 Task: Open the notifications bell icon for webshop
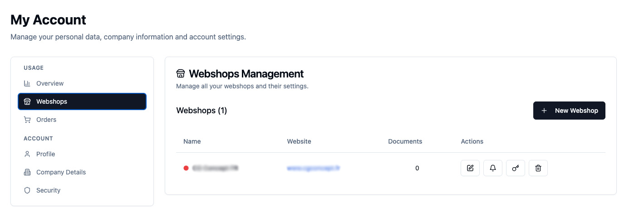493,168
